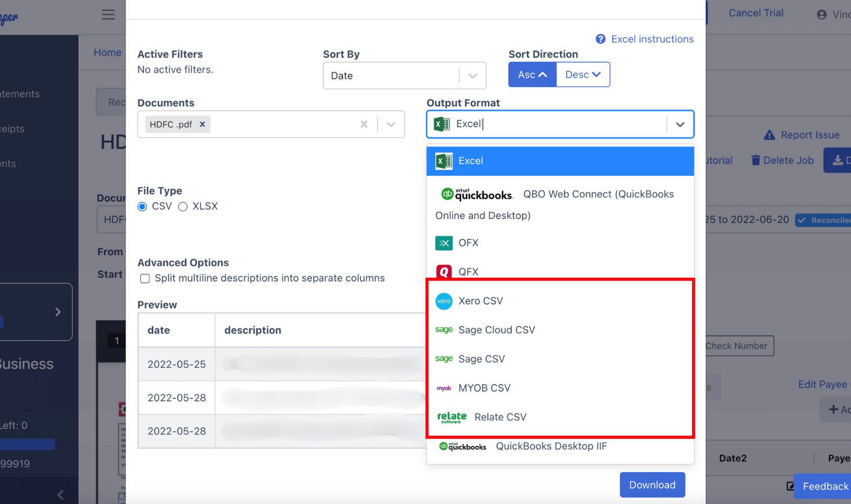Select the CSV file type
Viewport: 851px width, 504px height.
[142, 207]
